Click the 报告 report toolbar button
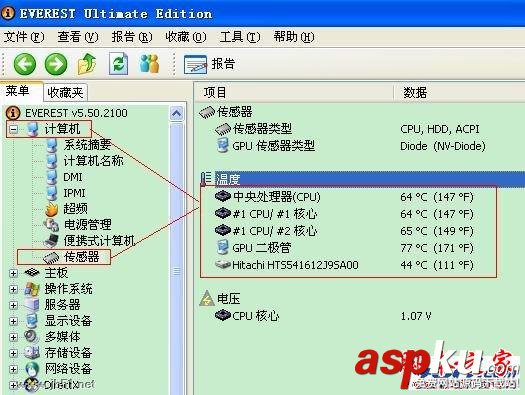The image size is (525, 395). [210, 64]
